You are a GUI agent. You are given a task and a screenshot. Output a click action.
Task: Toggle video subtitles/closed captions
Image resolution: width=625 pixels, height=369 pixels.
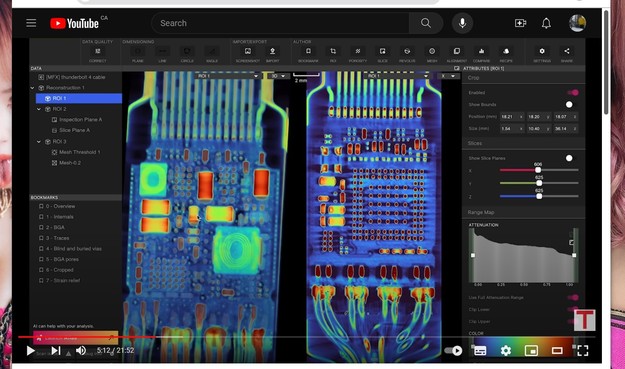480,351
